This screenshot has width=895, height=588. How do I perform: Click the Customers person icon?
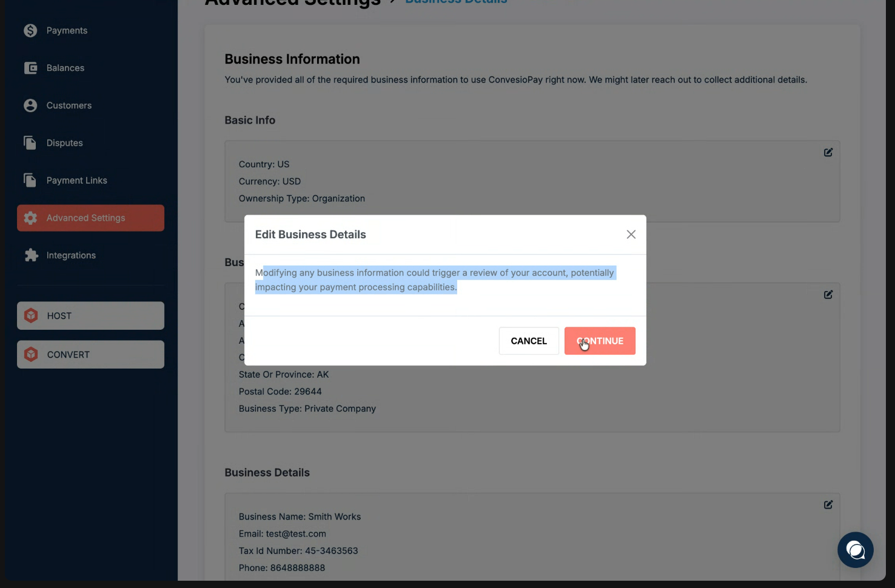pos(30,105)
